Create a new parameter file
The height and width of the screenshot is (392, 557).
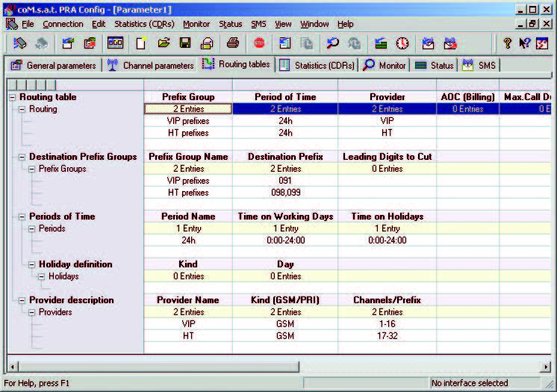(x=141, y=43)
